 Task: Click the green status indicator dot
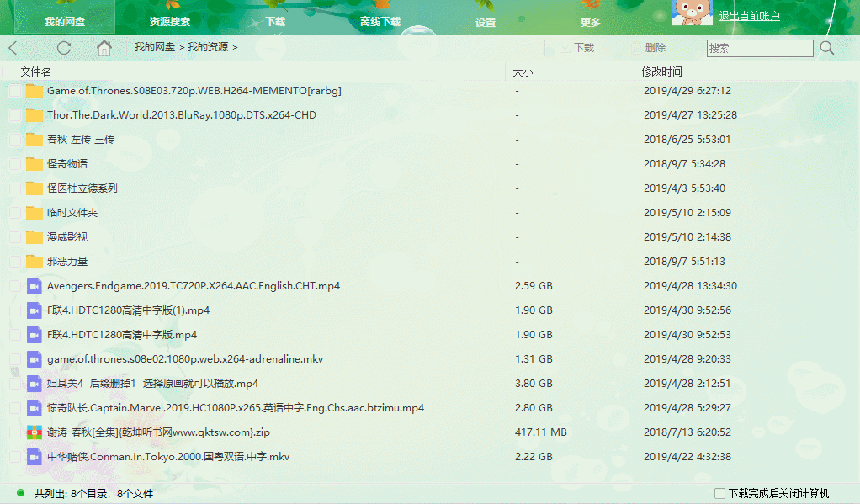click(x=20, y=493)
